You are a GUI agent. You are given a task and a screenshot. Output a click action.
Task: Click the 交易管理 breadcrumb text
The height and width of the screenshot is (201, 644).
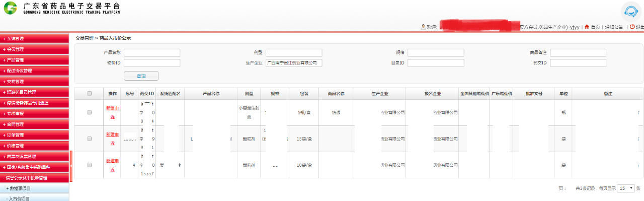click(x=85, y=38)
